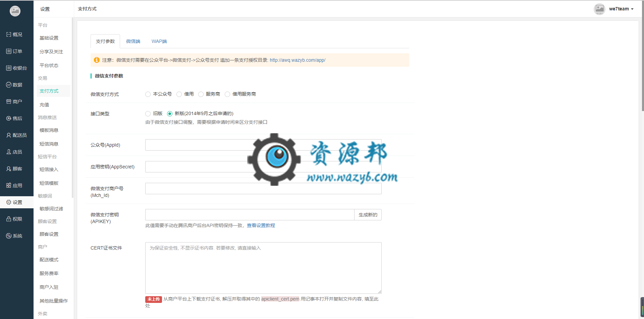Choose the 新版 interface type
The width and height of the screenshot is (644, 319).
click(170, 114)
